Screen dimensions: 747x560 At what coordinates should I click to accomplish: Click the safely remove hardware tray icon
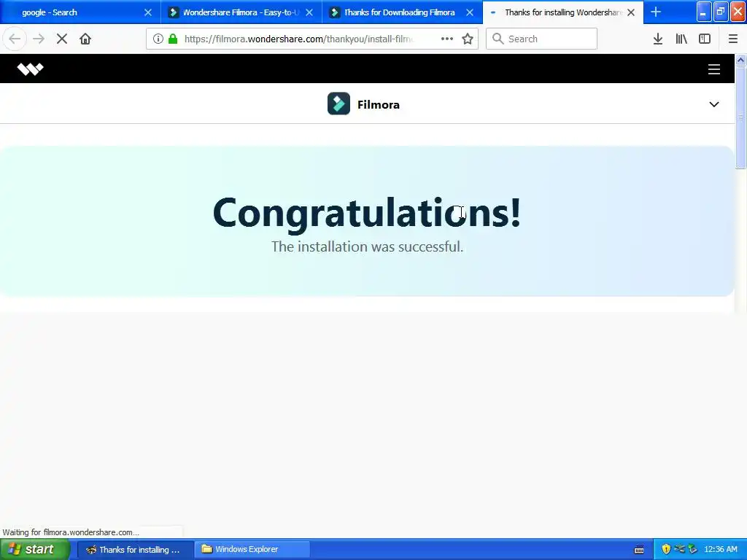(693, 549)
